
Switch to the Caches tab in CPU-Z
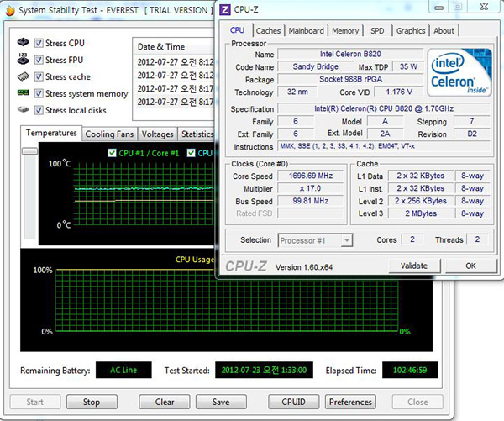[268, 31]
